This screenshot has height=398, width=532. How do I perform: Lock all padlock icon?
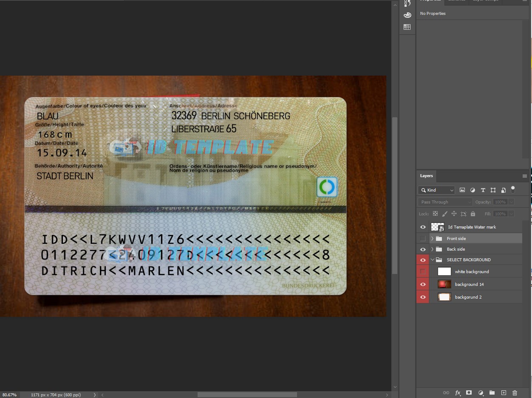pyautogui.click(x=473, y=214)
